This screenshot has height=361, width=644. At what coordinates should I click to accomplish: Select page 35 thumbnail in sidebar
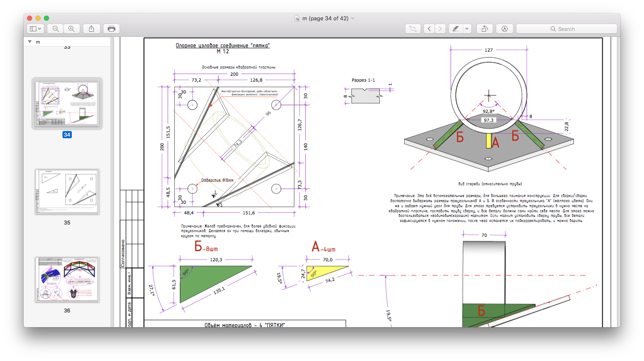pos(67,191)
